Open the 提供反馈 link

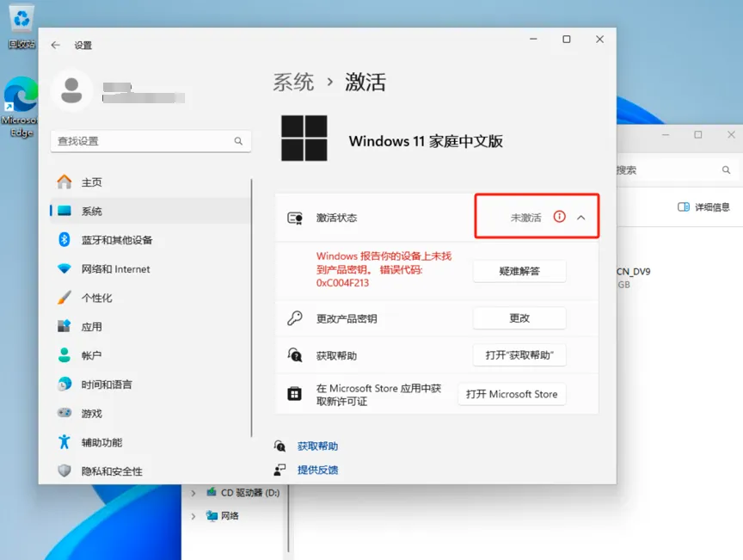317,470
